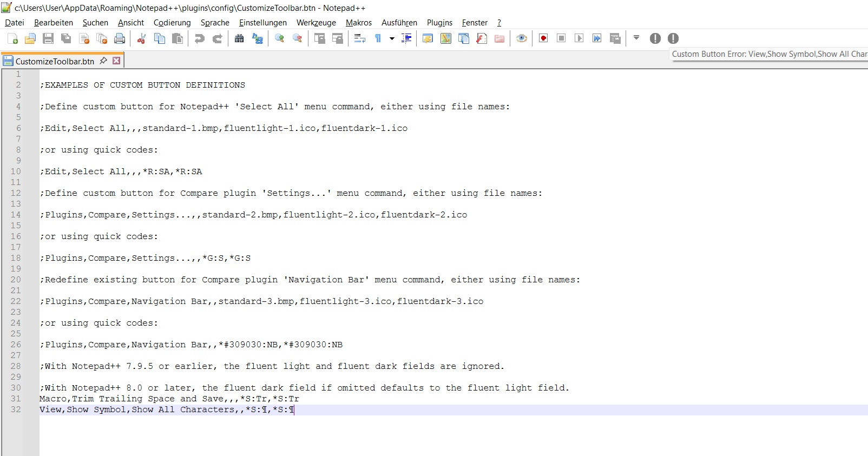Screen dimensions: 868x456
Task: Open the toolbar overflow dropdown arrow
Action: (636, 38)
